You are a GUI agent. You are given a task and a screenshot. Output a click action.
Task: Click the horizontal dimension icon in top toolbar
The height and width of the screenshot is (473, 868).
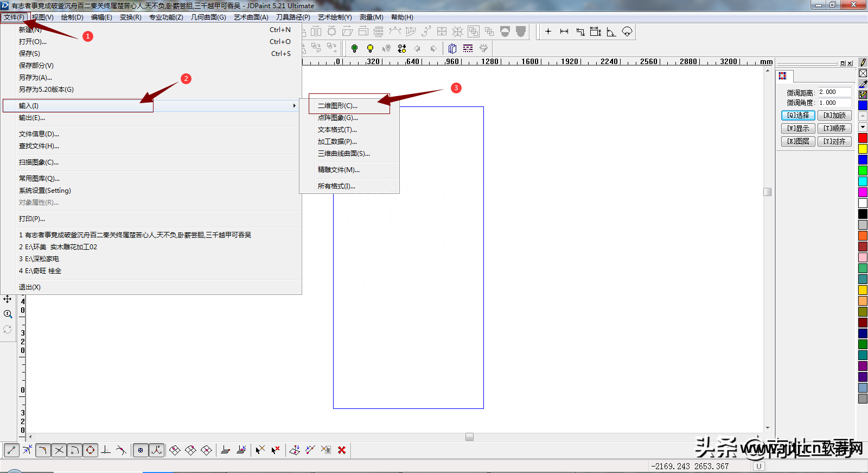click(x=564, y=31)
